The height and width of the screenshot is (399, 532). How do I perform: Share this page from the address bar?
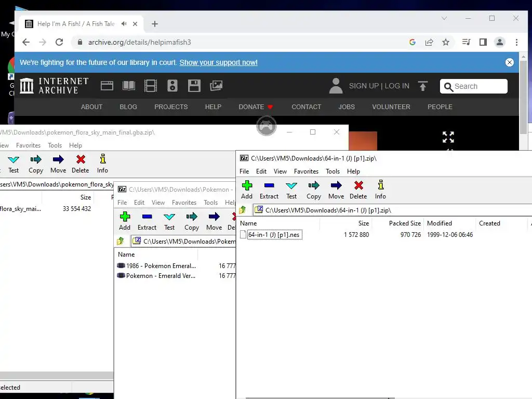pyautogui.click(x=429, y=42)
